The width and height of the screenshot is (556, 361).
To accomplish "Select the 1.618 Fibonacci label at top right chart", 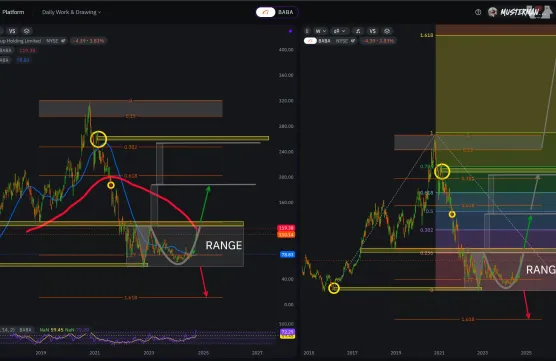I will [x=427, y=35].
